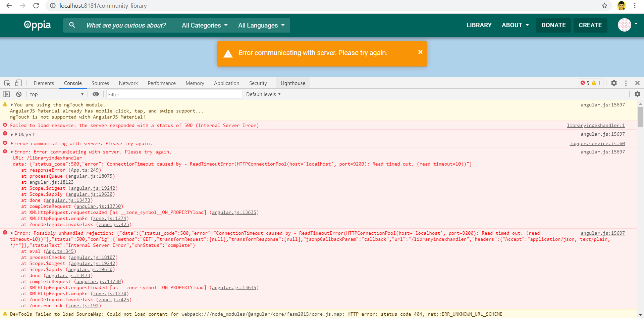Open the Chrome profile avatar
The height and width of the screenshot is (318, 644).
pyautogui.click(x=621, y=6)
